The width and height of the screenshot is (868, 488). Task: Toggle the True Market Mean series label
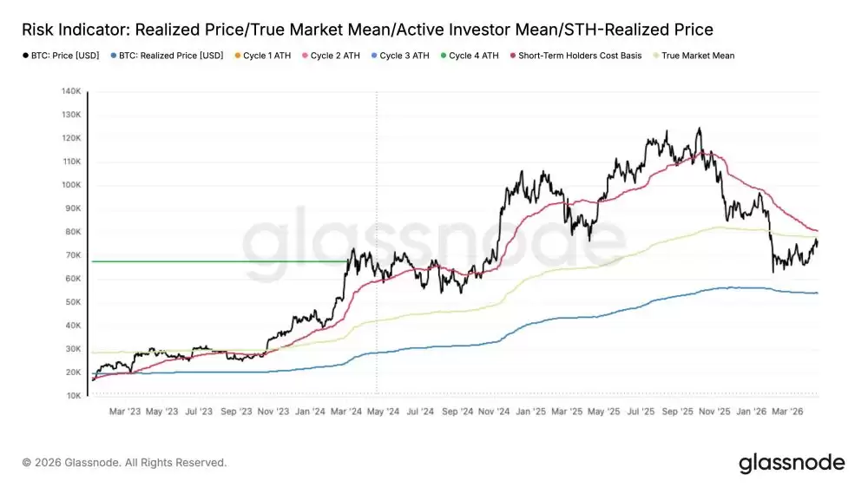pyautogui.click(x=698, y=56)
